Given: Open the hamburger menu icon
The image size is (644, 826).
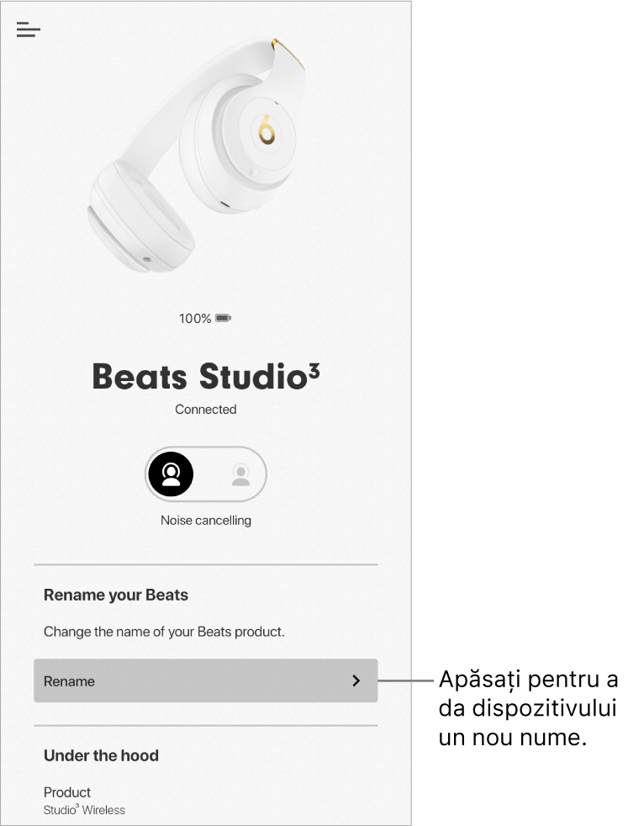Looking at the screenshot, I should pos(29,29).
